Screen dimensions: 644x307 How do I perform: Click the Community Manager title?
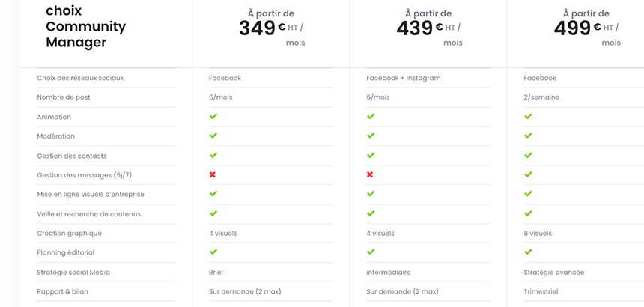86,27
